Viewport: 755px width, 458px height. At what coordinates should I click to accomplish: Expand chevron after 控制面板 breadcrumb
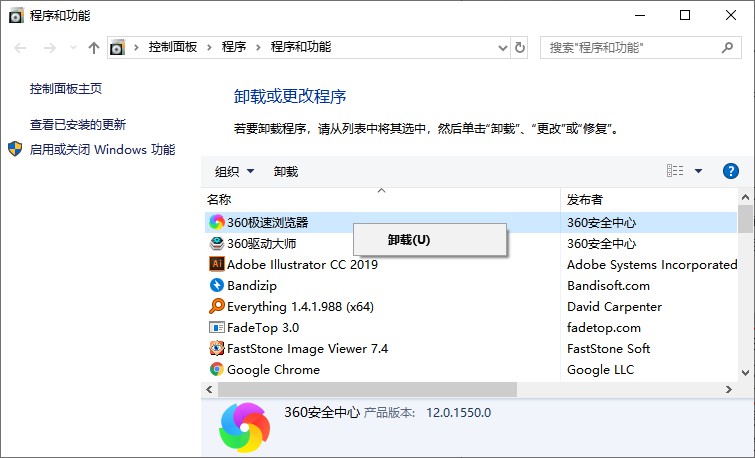click(x=209, y=47)
